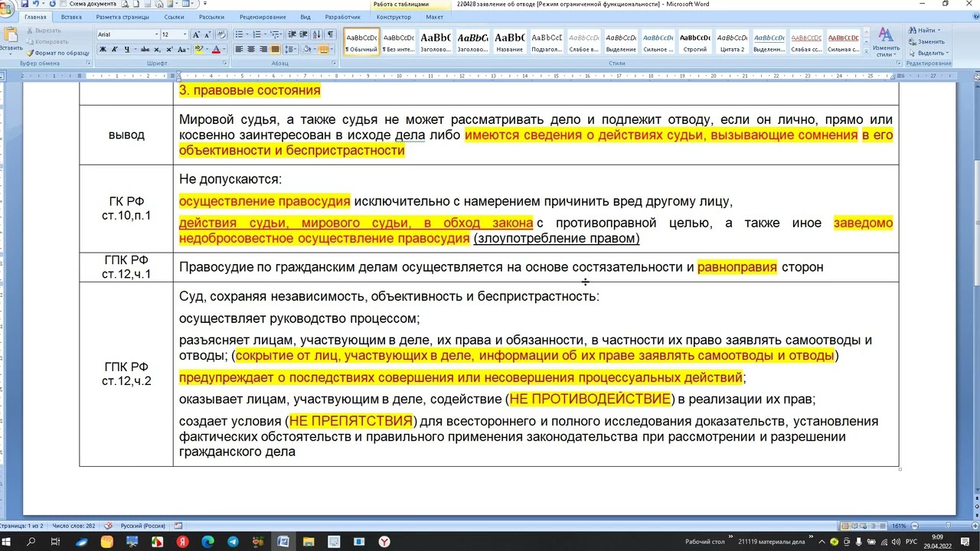The image size is (980, 551).
Task: Open Telegram from the taskbar
Action: (x=233, y=541)
